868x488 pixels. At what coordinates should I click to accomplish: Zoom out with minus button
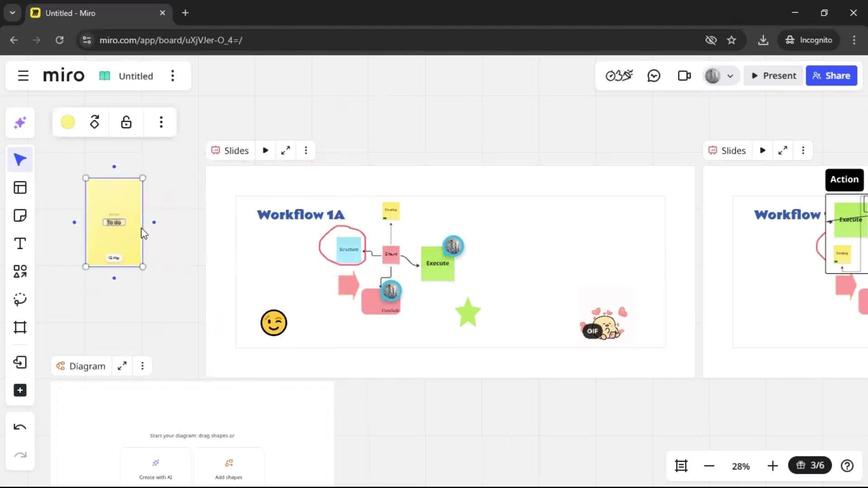(x=709, y=466)
